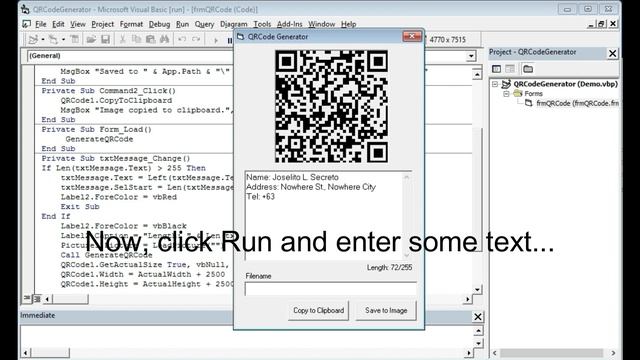Open the Project menu

click(x=102, y=24)
